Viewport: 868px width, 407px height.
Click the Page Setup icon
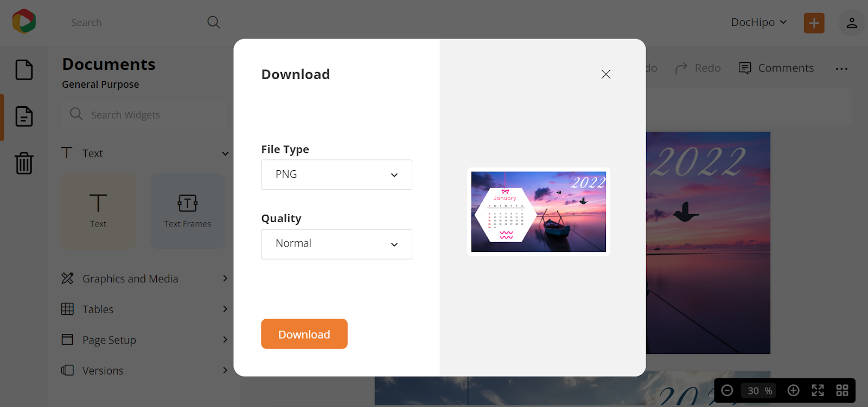(67, 340)
